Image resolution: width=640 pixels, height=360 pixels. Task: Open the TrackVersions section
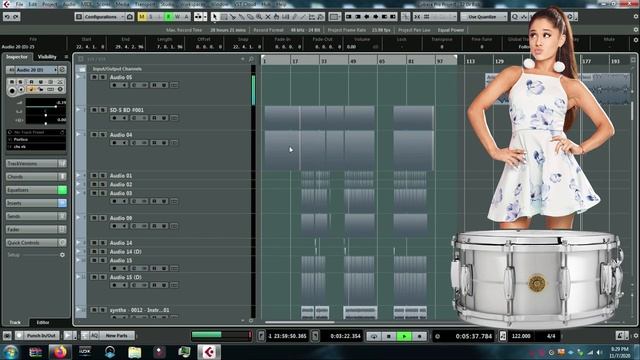click(x=32, y=163)
